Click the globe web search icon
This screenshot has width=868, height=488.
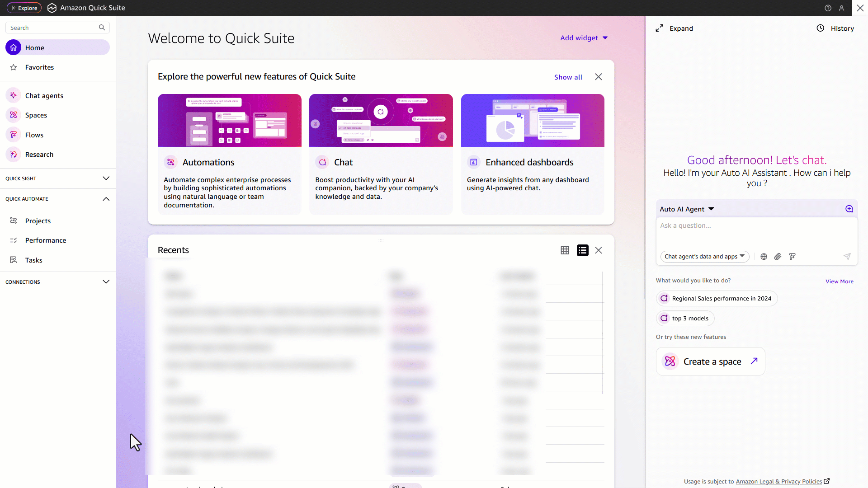764,257
